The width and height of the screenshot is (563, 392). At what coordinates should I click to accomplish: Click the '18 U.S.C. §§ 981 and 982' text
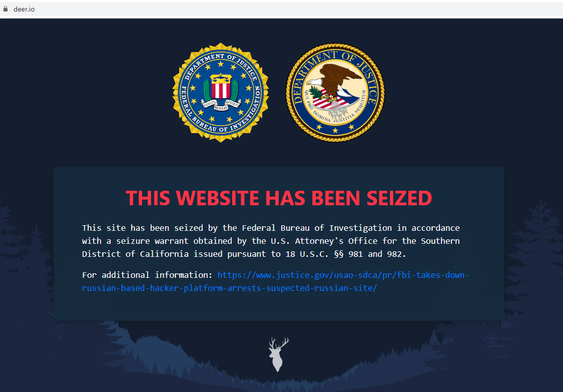(x=345, y=254)
